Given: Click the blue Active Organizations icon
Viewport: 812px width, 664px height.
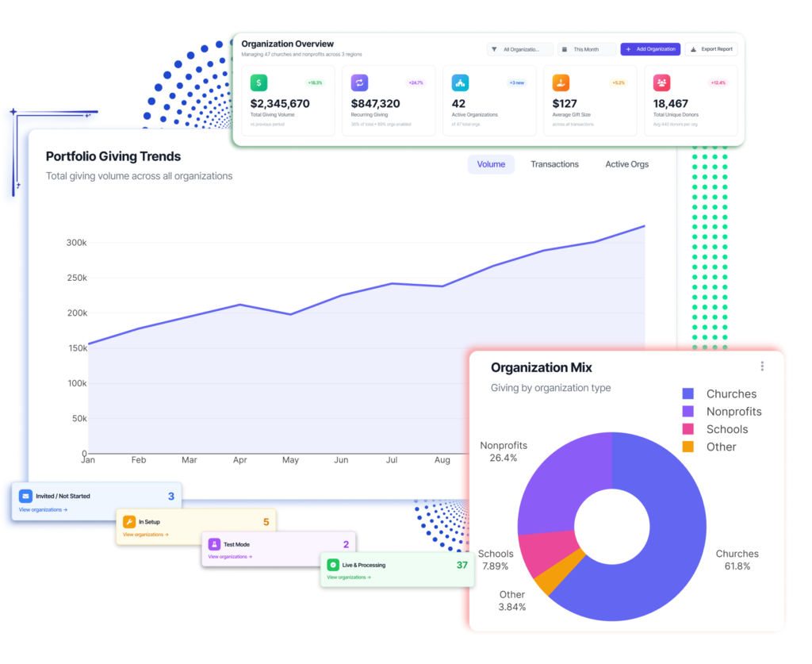Looking at the screenshot, I should (459, 83).
